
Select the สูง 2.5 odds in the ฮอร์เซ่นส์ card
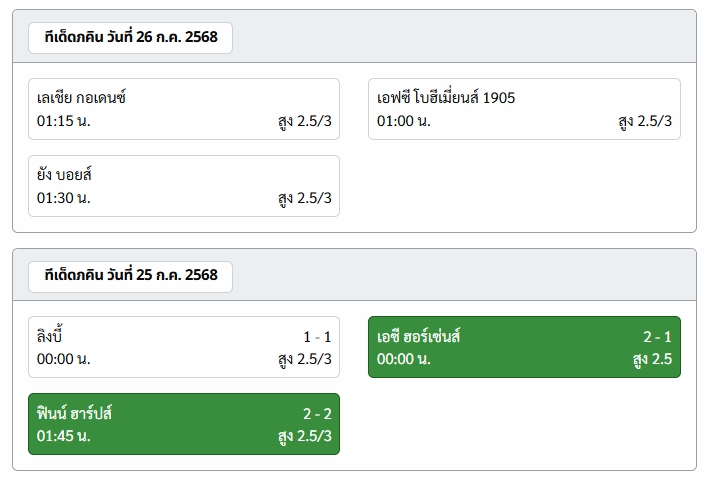pos(652,359)
